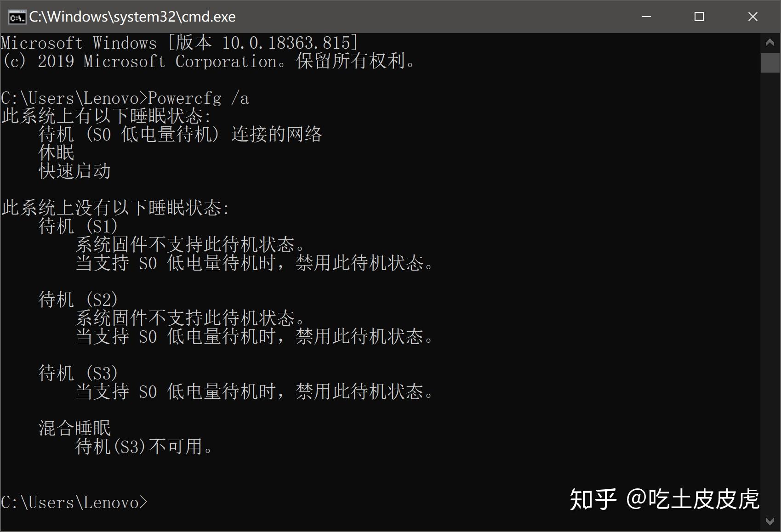Click the Microsoft Windows version line
The height and width of the screenshot is (532, 781).
pyautogui.click(x=179, y=43)
